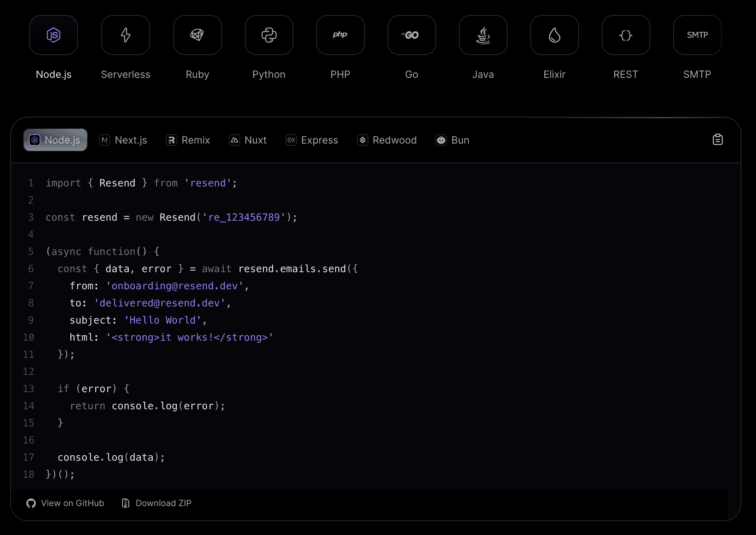Click the Download ZIP link
The height and width of the screenshot is (535, 756).
pos(156,503)
